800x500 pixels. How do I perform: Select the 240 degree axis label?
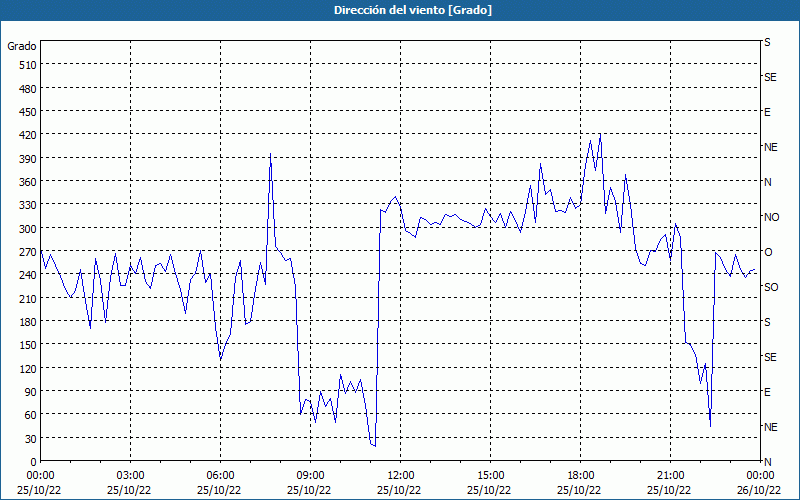point(29,275)
